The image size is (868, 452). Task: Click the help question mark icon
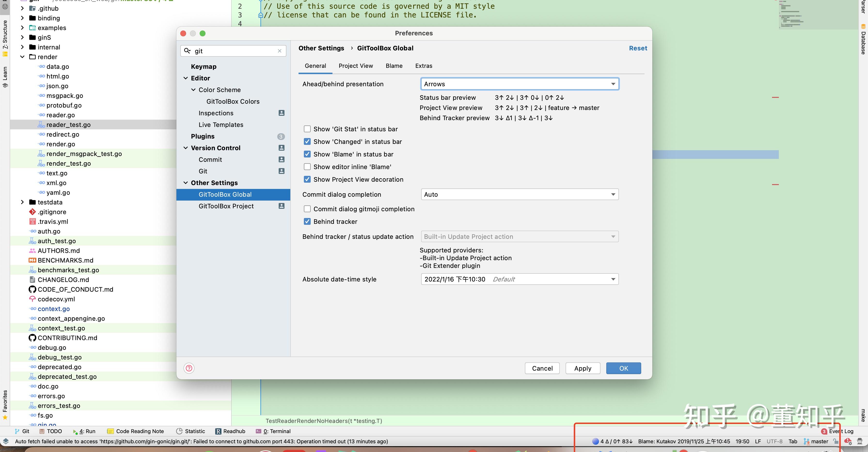click(x=189, y=368)
